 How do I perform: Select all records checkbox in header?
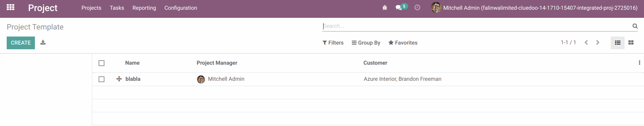click(102, 63)
